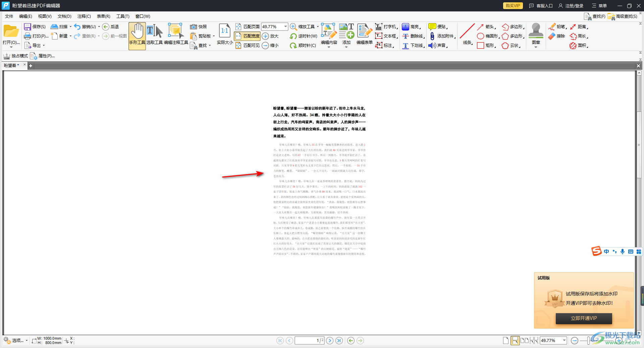This screenshot has height=348, width=644.
Task: Toggle Fit Page view (匹配页面)
Action: point(248,26)
